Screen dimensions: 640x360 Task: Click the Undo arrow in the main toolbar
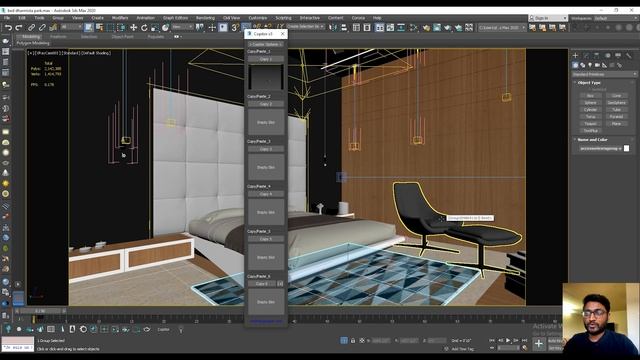pyautogui.click(x=8, y=28)
